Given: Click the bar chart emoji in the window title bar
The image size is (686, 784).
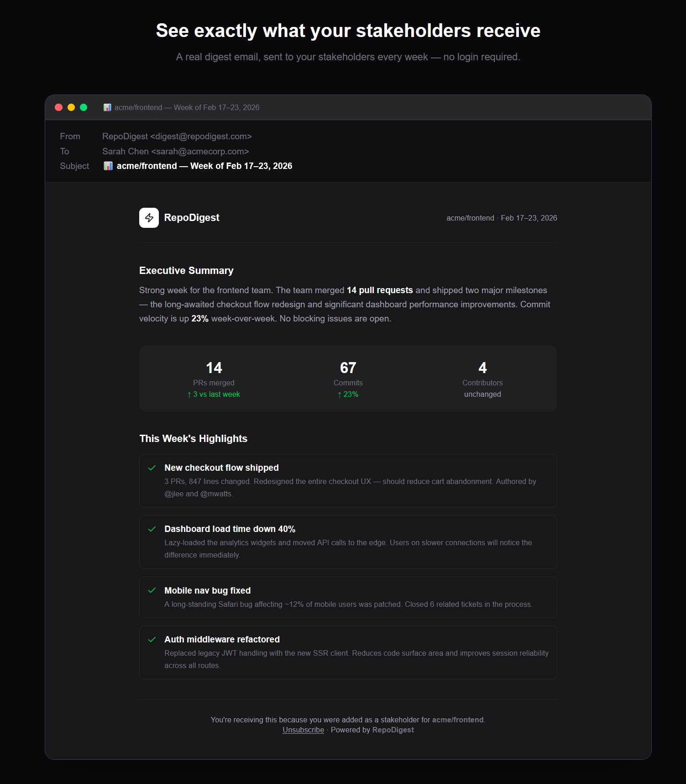Looking at the screenshot, I should coord(107,107).
